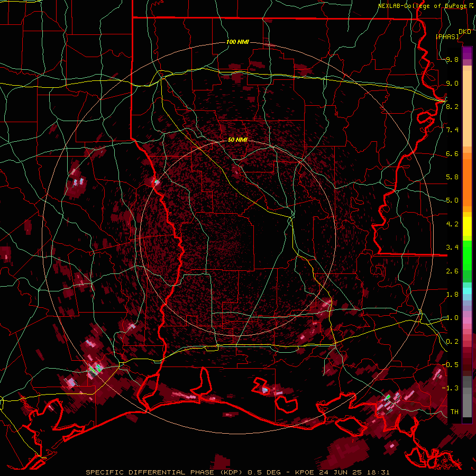The image size is (476, 476).
Task: Click the TH label on color scale
Action: pyautogui.click(x=454, y=411)
